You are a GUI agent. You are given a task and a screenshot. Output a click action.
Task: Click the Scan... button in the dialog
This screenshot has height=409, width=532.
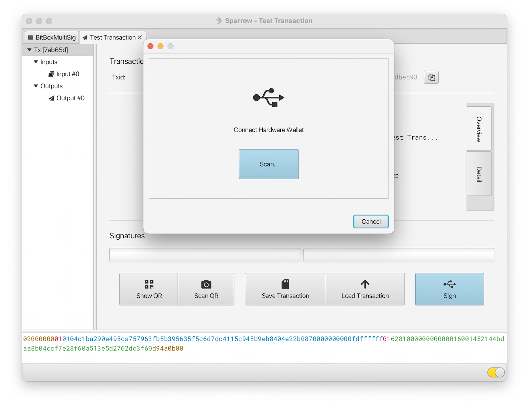pyautogui.click(x=269, y=164)
